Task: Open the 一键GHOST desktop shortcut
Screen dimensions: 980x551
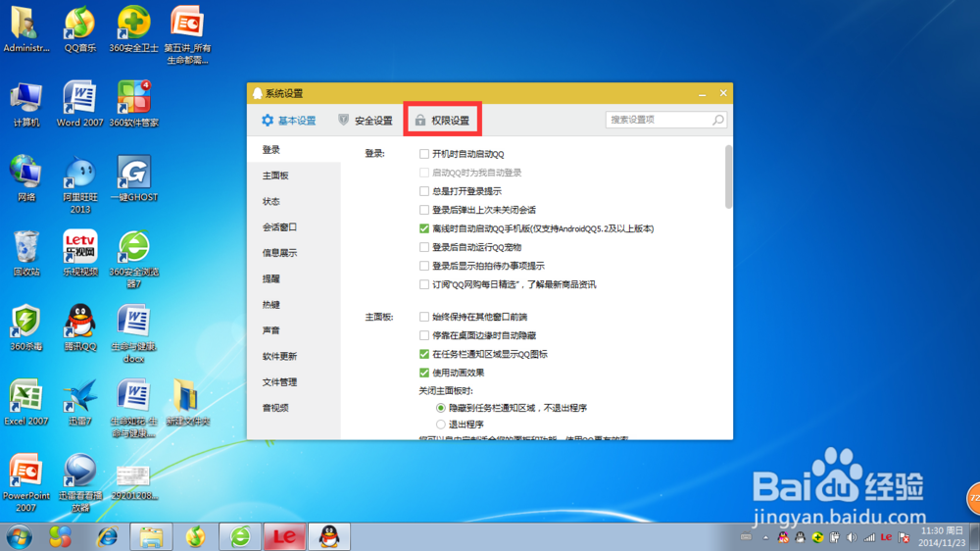Action: (x=133, y=178)
